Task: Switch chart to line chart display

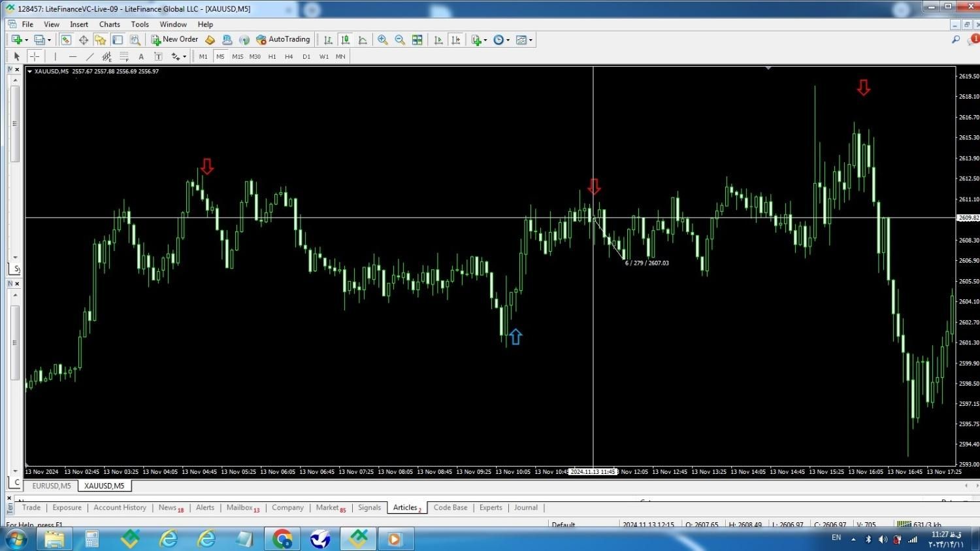Action: [363, 40]
